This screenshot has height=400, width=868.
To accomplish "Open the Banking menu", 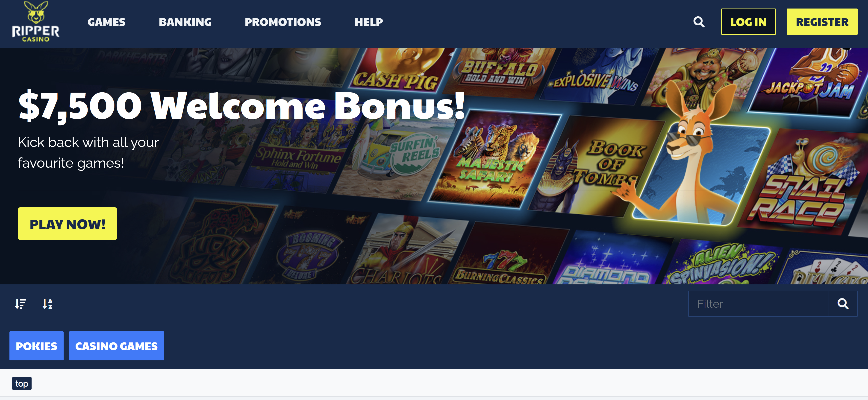I will [x=185, y=22].
